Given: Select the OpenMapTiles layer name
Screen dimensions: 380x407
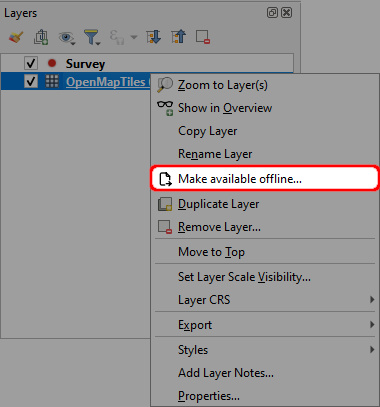Looking at the screenshot, I should pos(105,82).
